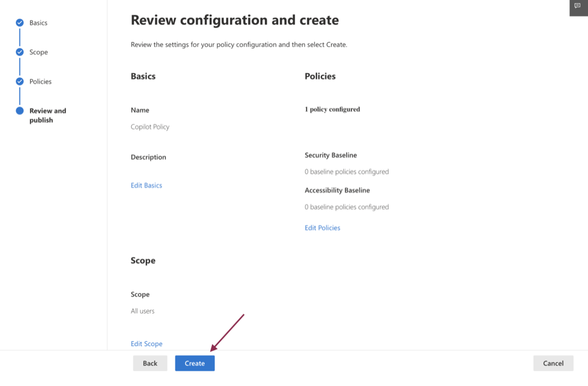Click the Name label under Basics

(x=140, y=110)
